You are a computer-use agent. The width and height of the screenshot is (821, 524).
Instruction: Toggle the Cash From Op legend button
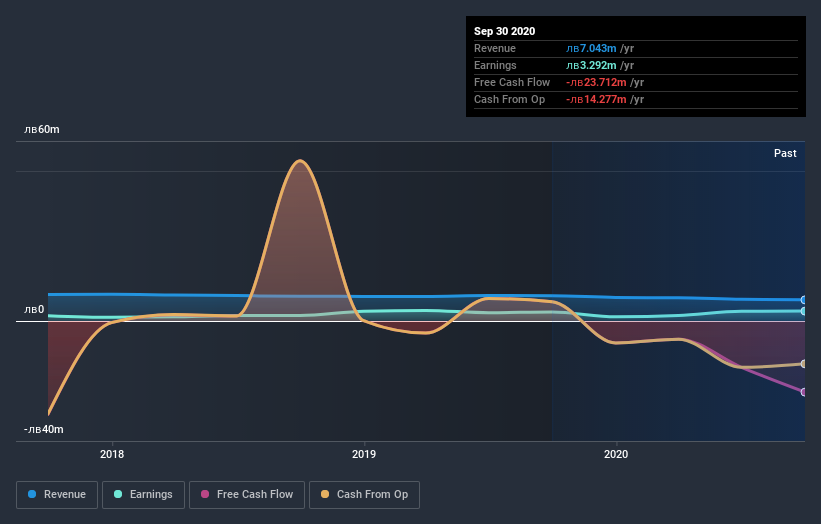click(364, 495)
